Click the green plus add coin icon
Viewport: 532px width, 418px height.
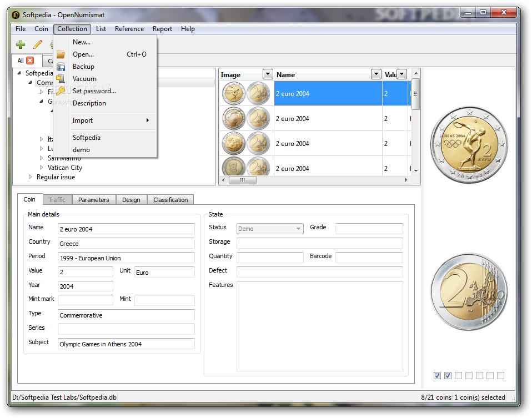click(x=21, y=44)
